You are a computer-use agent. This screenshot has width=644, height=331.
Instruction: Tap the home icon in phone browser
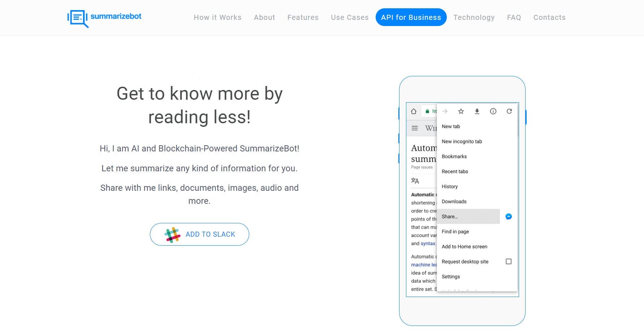(414, 111)
